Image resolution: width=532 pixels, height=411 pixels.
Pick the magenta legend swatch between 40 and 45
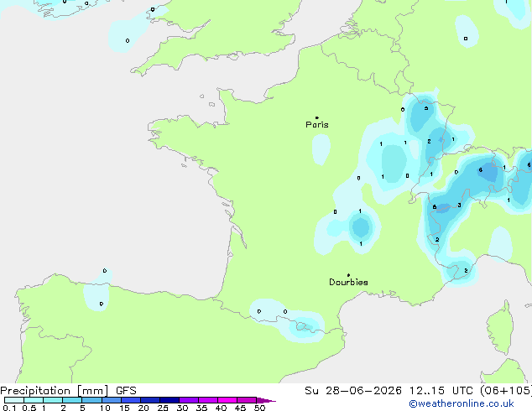coord(227,400)
